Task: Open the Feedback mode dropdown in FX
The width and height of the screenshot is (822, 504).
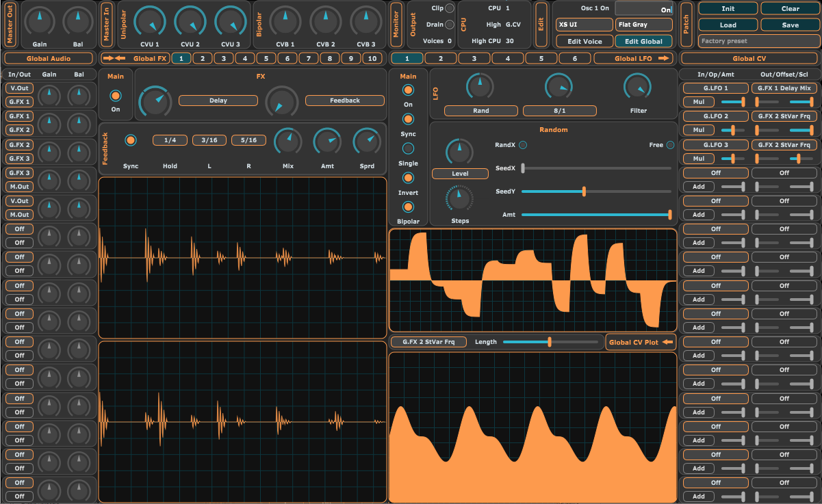Action: pos(345,101)
